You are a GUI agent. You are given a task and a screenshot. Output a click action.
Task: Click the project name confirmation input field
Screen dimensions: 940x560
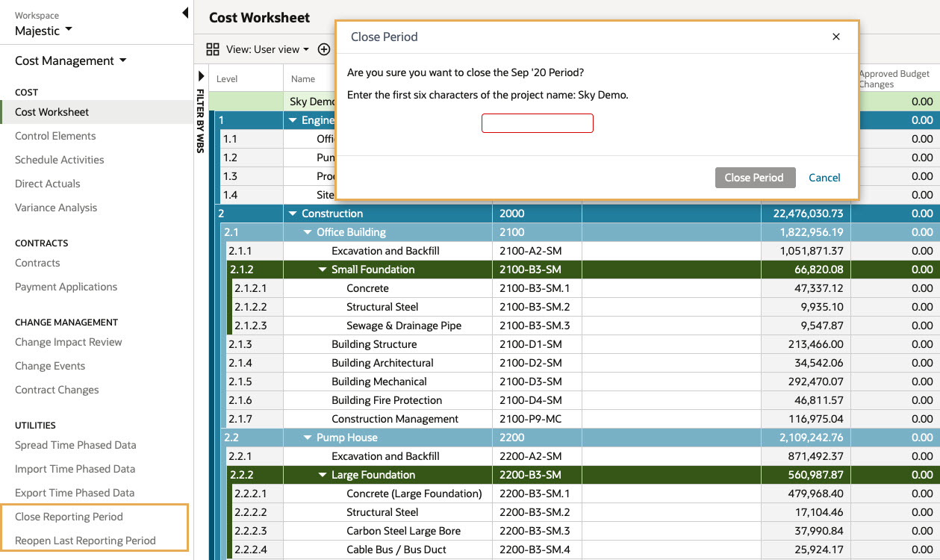point(538,123)
